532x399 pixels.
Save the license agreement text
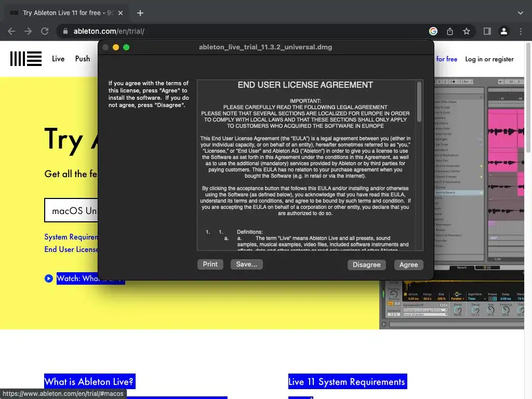[x=247, y=264]
